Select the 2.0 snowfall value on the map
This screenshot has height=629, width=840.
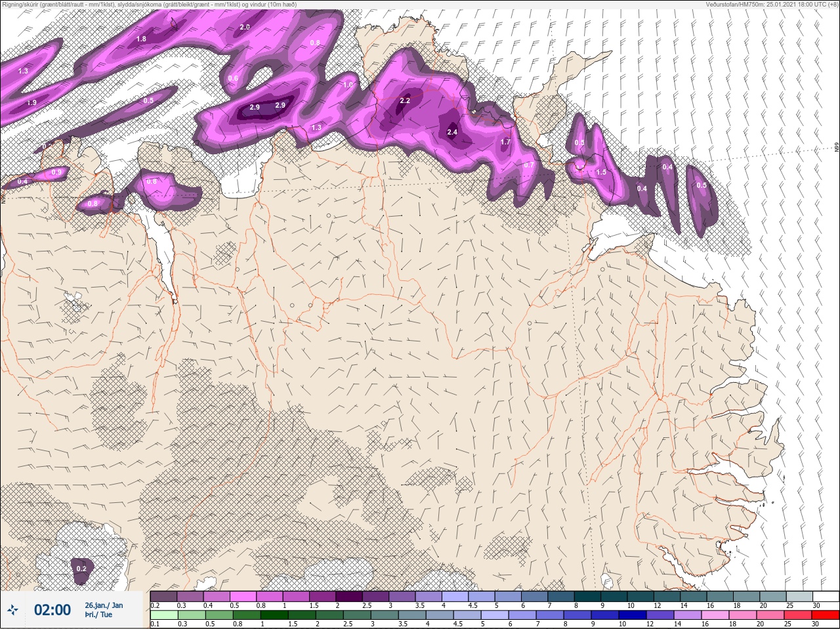(245, 27)
